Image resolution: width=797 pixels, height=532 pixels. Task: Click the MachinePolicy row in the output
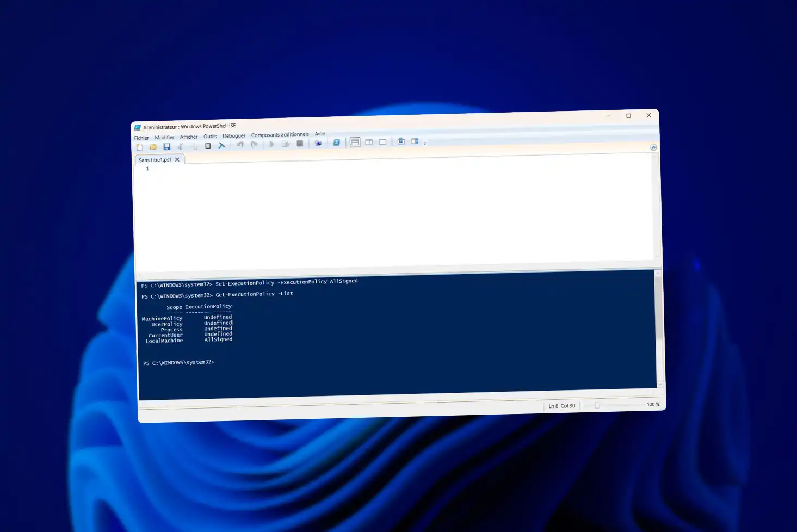click(187, 318)
